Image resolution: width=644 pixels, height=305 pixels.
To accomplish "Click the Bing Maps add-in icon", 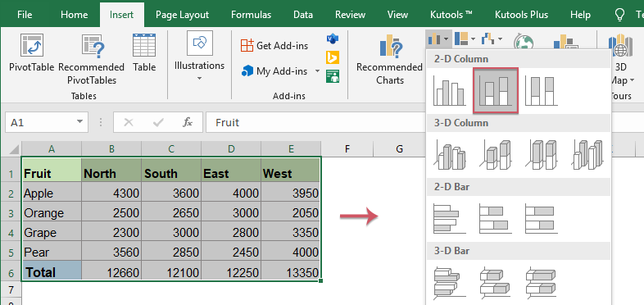I will point(333,57).
